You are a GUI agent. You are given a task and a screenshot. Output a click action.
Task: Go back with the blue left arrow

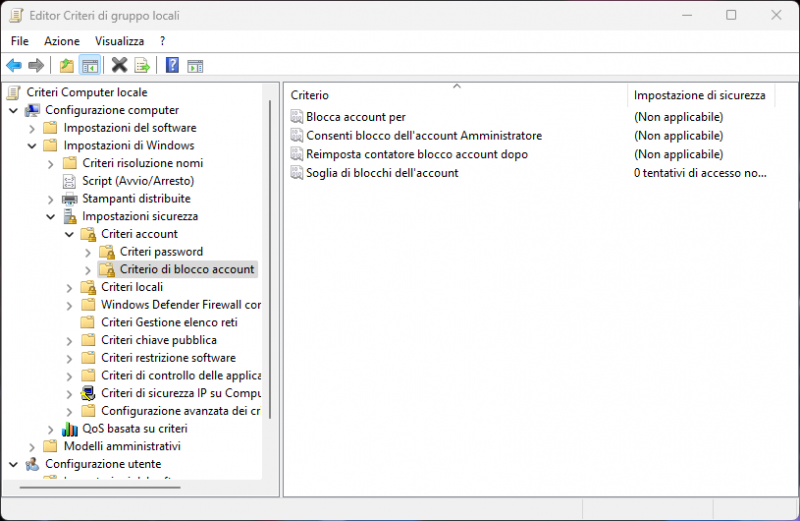pyautogui.click(x=14, y=65)
